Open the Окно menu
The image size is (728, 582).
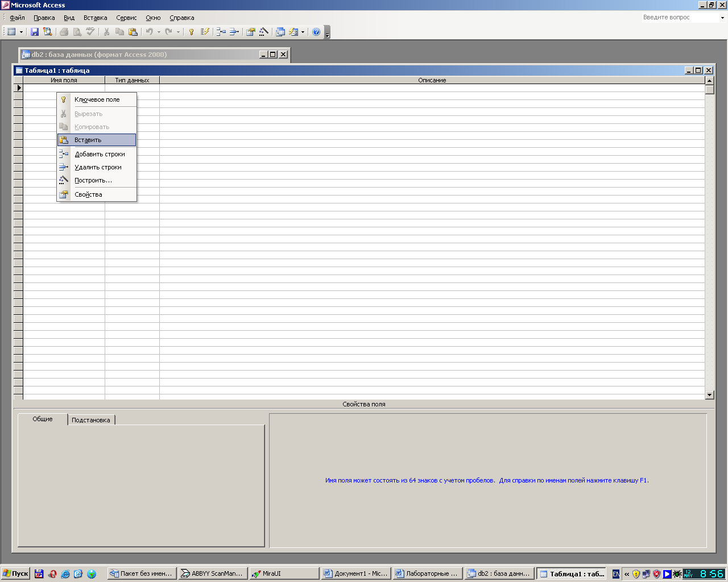[x=153, y=18]
